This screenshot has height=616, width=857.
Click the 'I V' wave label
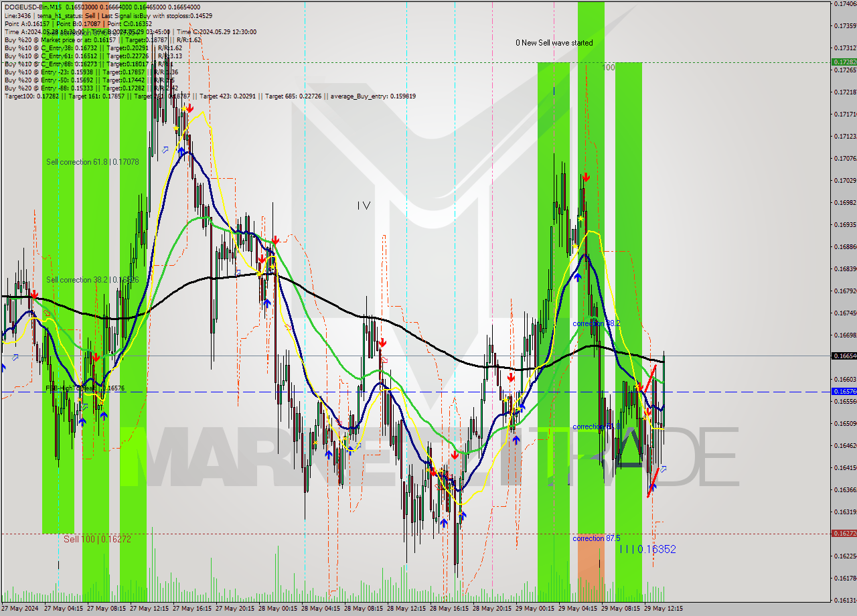pos(364,206)
